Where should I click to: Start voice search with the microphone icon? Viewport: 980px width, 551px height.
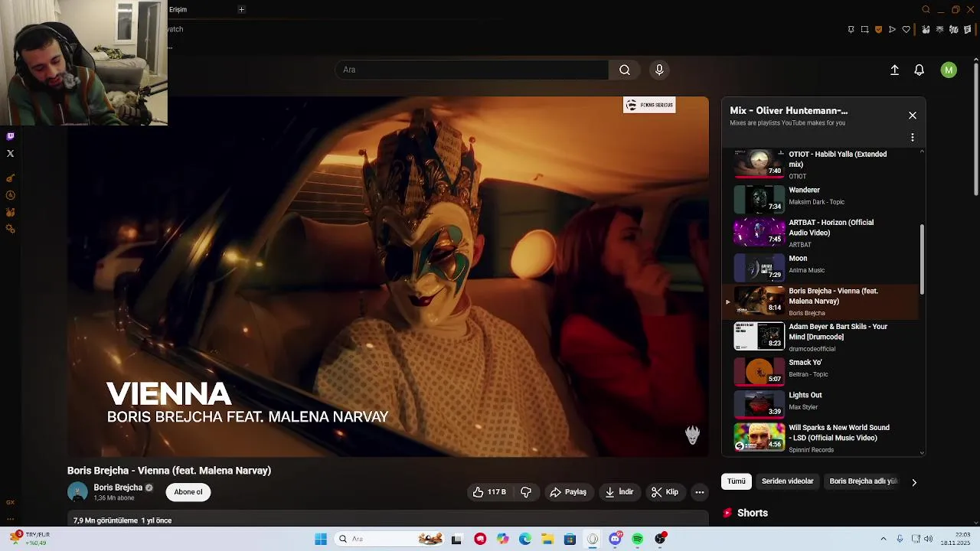pos(659,70)
